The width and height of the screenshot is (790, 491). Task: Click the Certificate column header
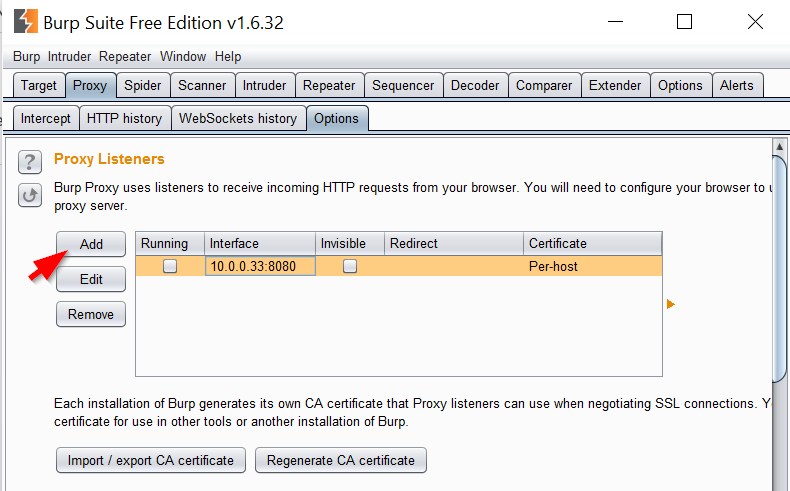[593, 244]
